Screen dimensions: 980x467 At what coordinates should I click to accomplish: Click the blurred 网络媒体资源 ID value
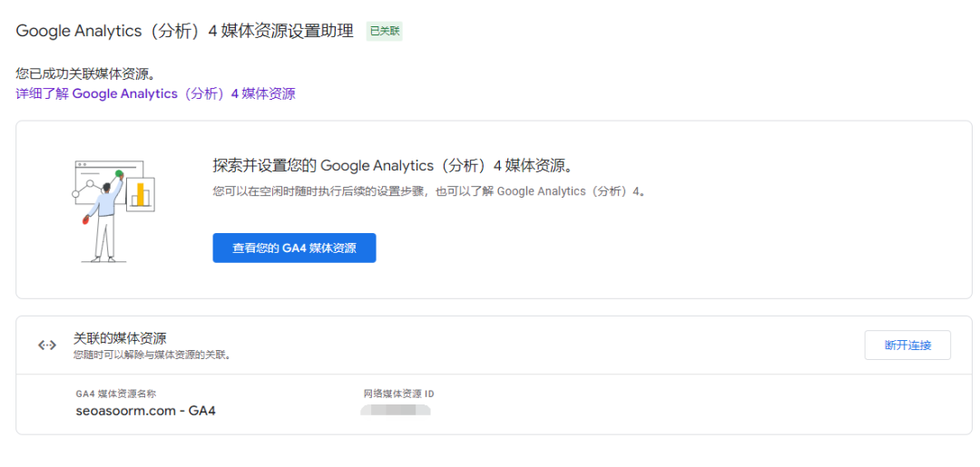pyautogui.click(x=396, y=410)
